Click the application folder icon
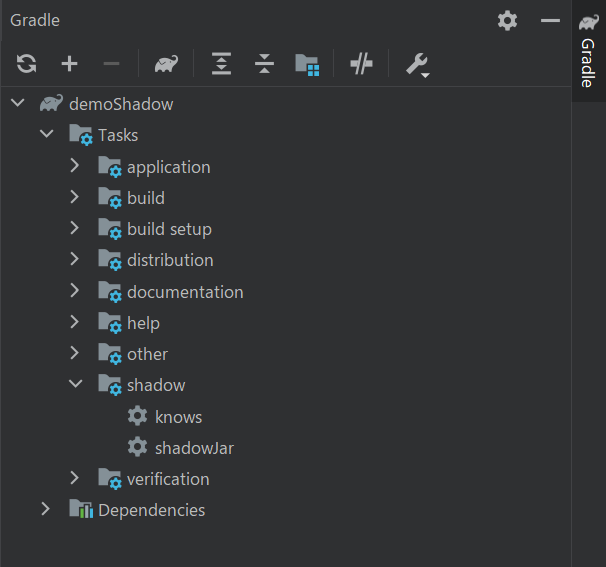The width and height of the screenshot is (606, 567). (110, 167)
